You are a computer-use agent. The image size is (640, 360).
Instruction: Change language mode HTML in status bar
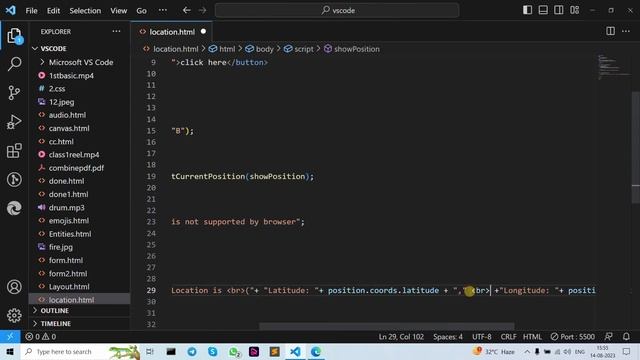coord(532,337)
